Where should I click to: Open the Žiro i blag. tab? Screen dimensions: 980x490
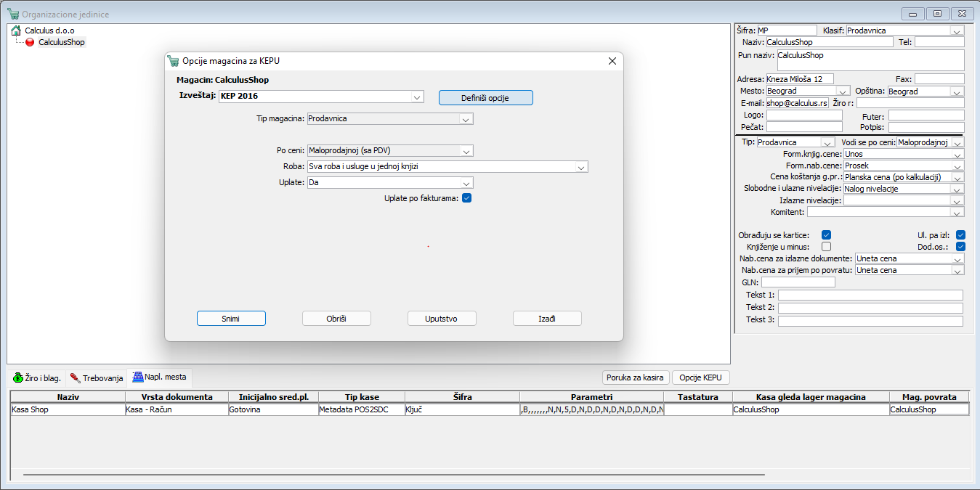click(x=36, y=378)
